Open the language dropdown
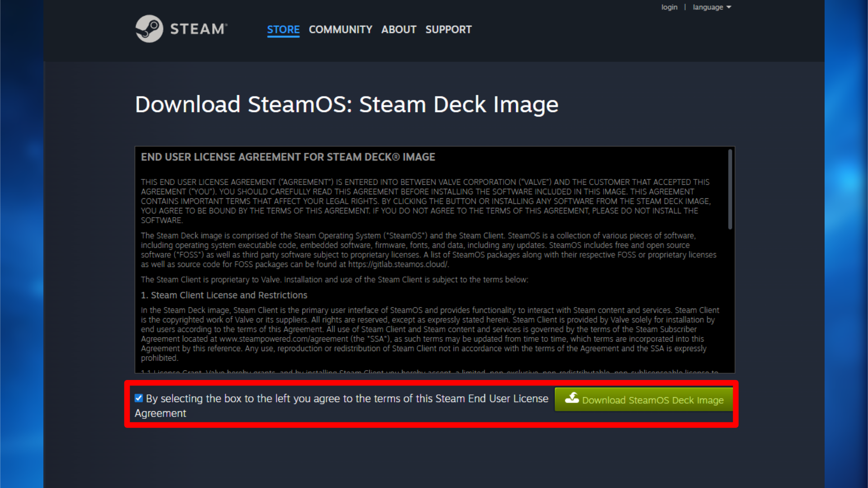Image resolution: width=868 pixels, height=488 pixels. pyautogui.click(x=708, y=7)
